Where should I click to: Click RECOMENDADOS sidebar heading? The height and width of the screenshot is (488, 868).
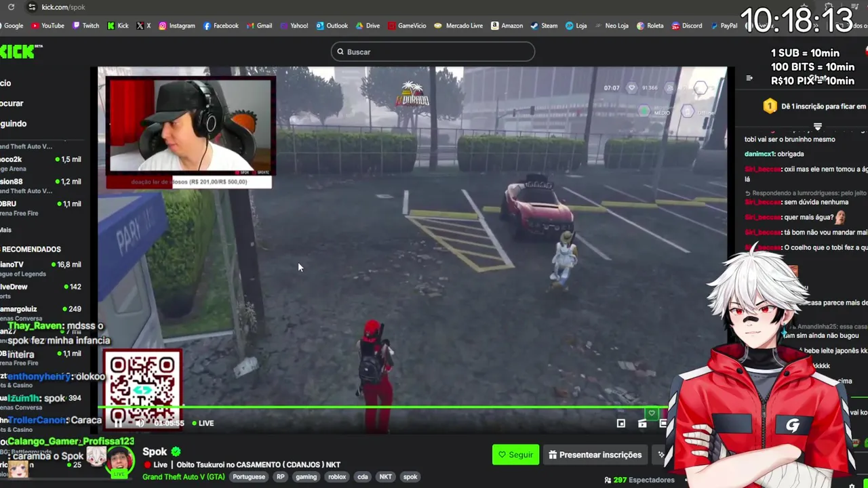(31, 249)
